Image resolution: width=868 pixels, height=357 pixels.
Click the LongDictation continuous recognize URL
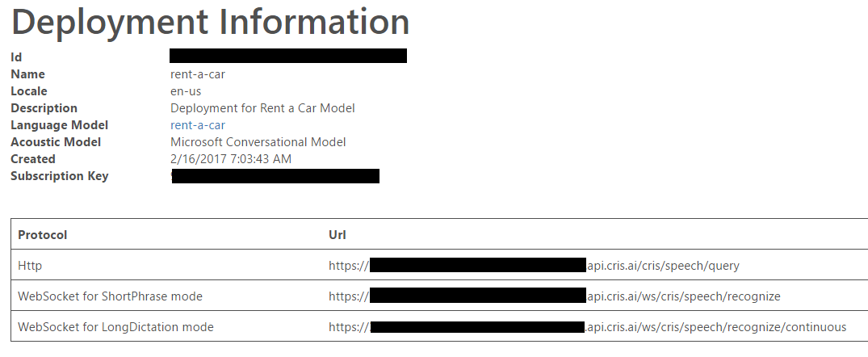click(587, 327)
